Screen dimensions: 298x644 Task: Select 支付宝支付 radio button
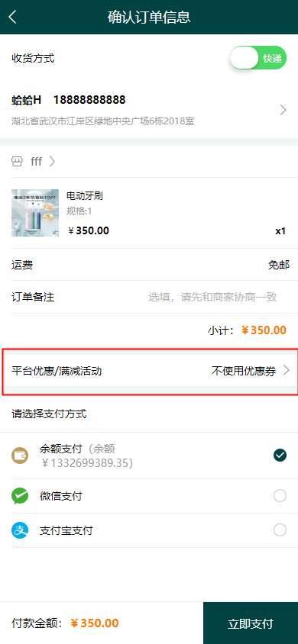point(280,530)
